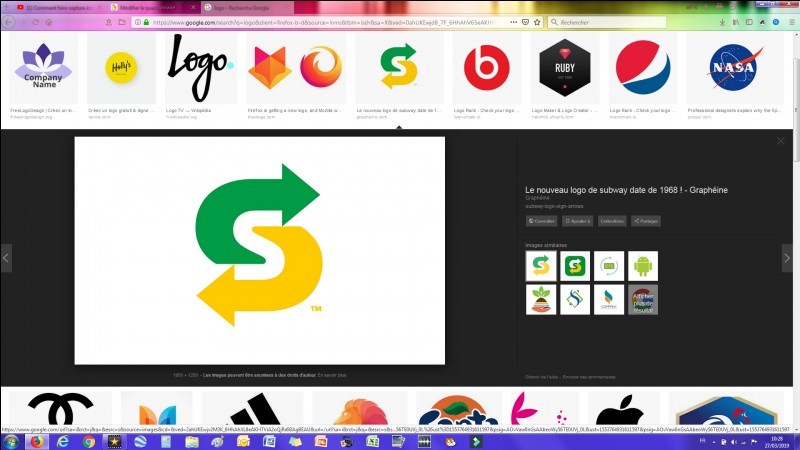Open the similar plant-pot logo thumbnail

(x=541, y=299)
